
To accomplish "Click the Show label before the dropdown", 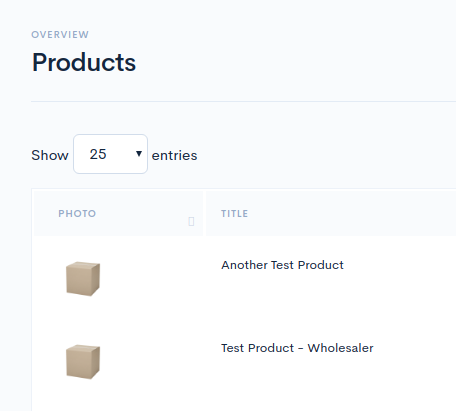I will (x=50, y=155).
